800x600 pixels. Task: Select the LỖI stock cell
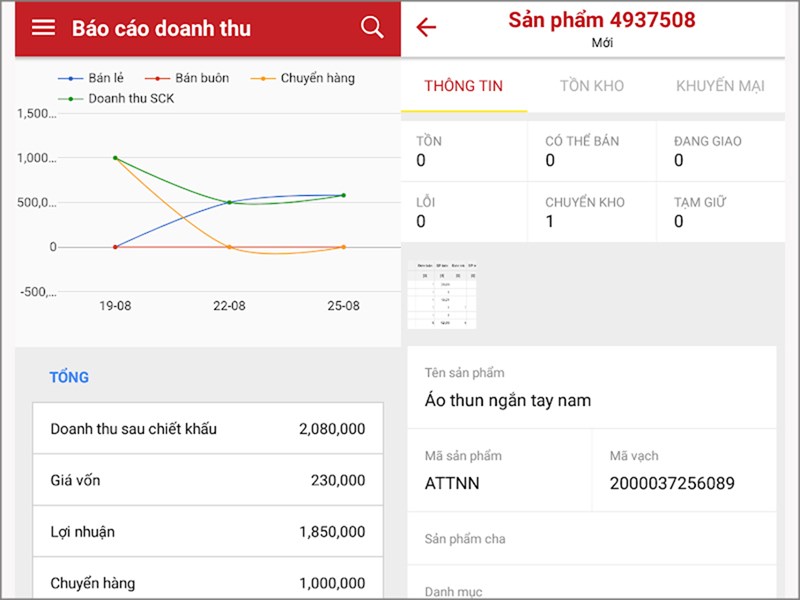point(464,212)
